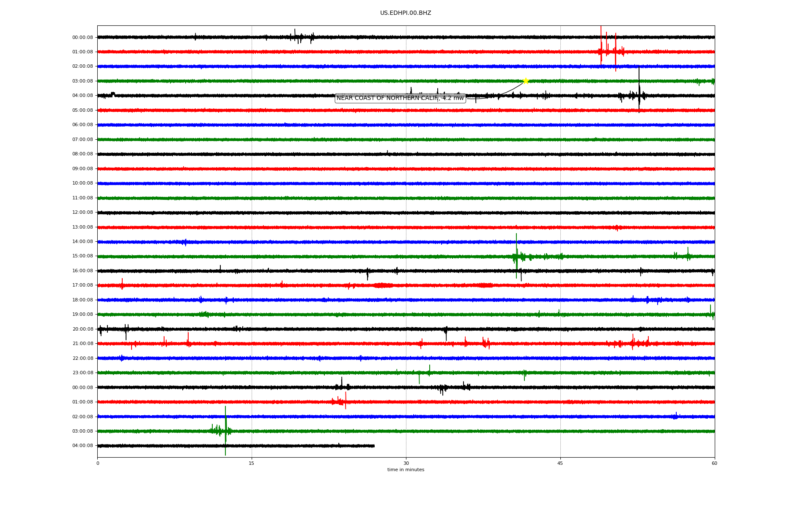This screenshot has width=812, height=508.
Task: Choose the 16:00:08 trace label
Action: pos(82,271)
